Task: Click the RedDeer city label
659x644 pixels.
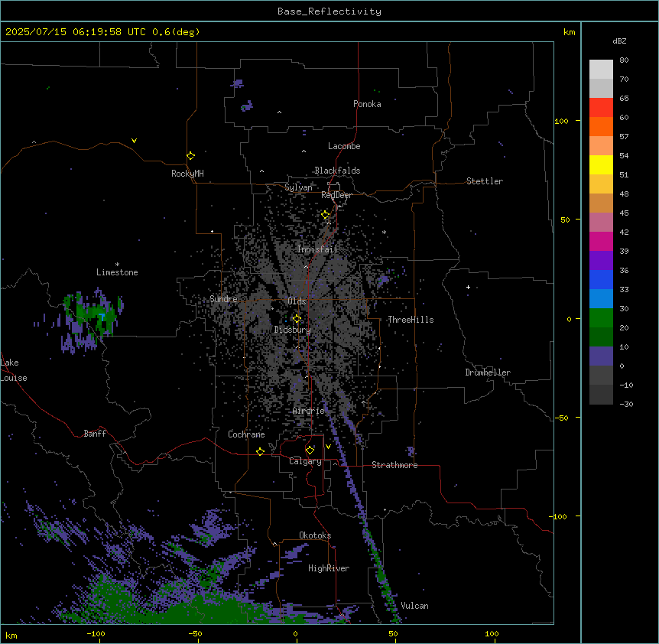Action: [x=336, y=195]
